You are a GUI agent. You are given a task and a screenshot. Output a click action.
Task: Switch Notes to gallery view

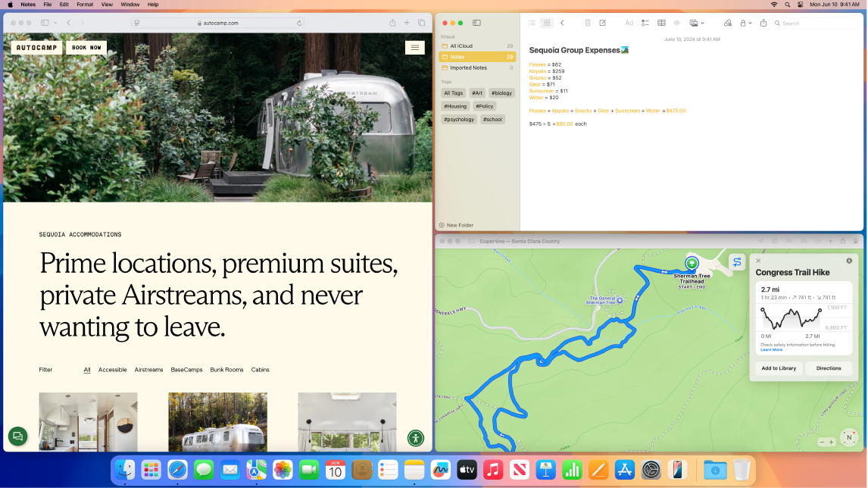tap(546, 23)
